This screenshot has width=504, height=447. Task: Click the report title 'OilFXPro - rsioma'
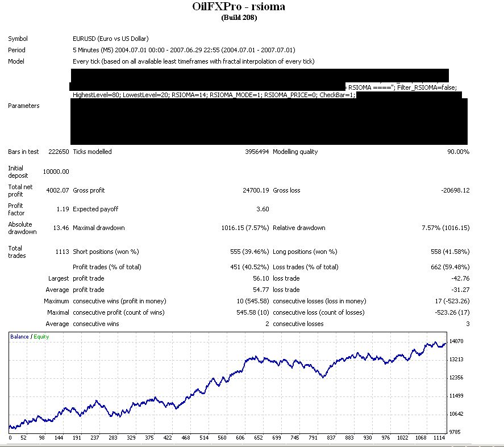click(x=239, y=6)
